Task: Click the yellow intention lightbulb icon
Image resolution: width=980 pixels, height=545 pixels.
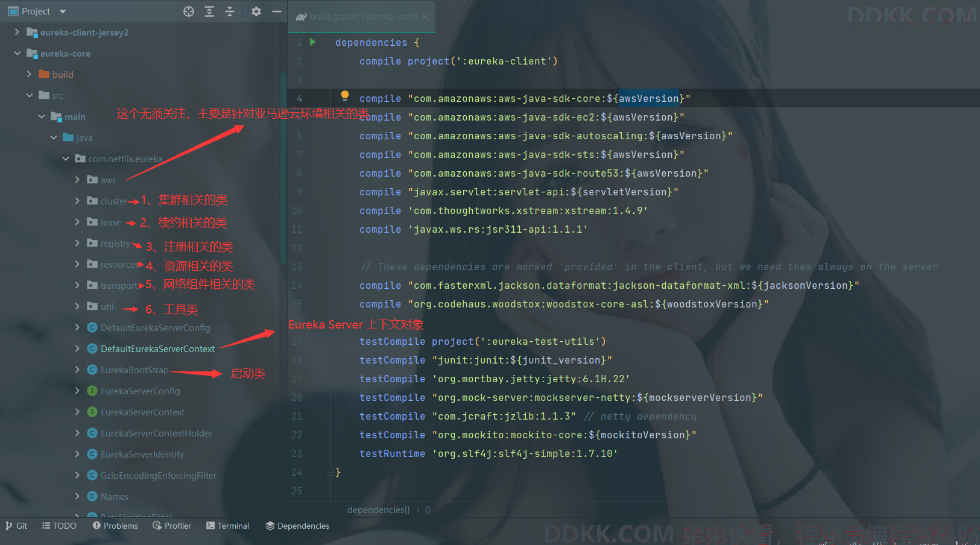Action: (345, 95)
